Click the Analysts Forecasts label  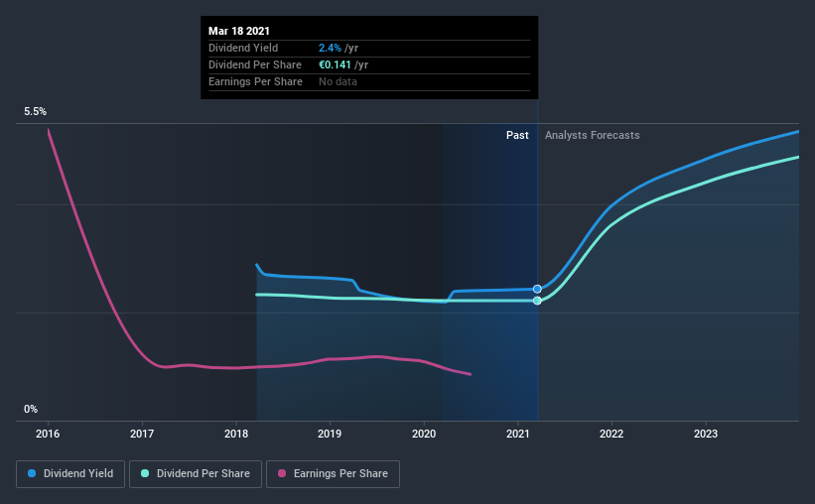coord(592,135)
